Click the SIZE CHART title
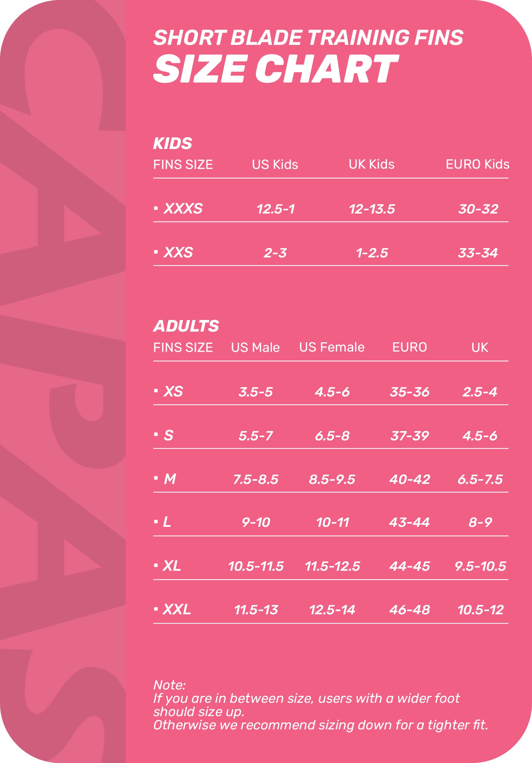532x763 pixels. coord(275,69)
